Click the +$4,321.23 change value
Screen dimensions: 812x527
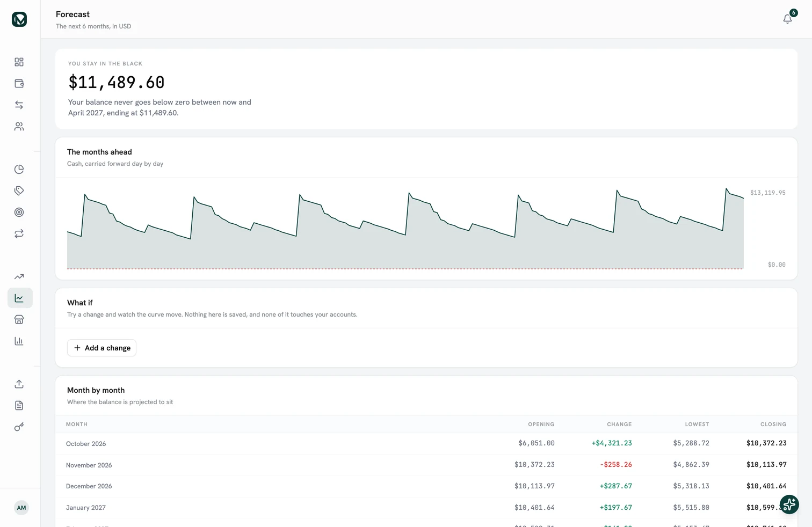612,443
